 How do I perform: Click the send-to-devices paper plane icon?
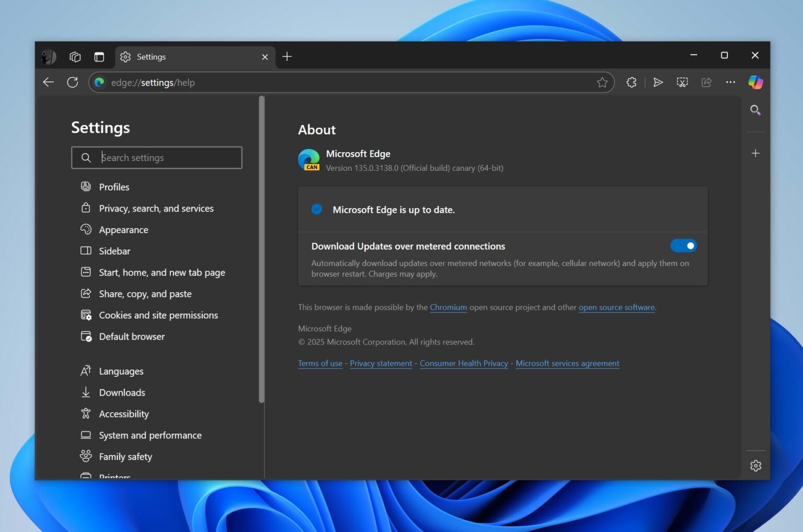point(658,82)
